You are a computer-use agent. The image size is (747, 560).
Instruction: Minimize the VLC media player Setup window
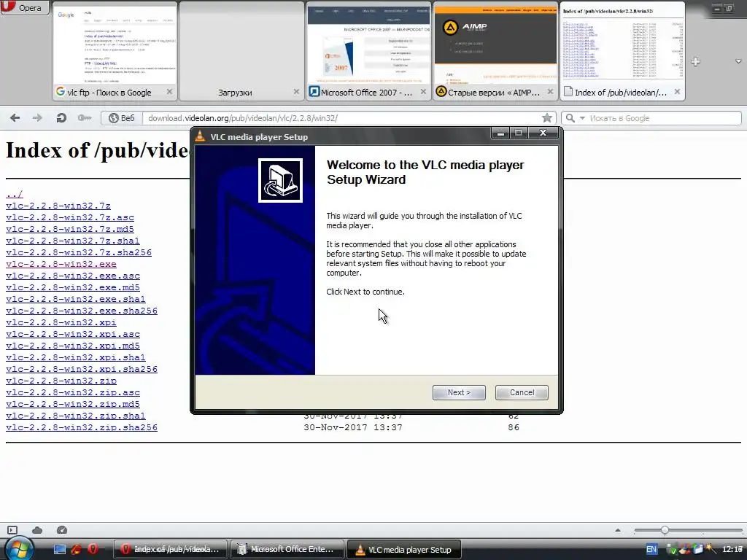(x=500, y=133)
